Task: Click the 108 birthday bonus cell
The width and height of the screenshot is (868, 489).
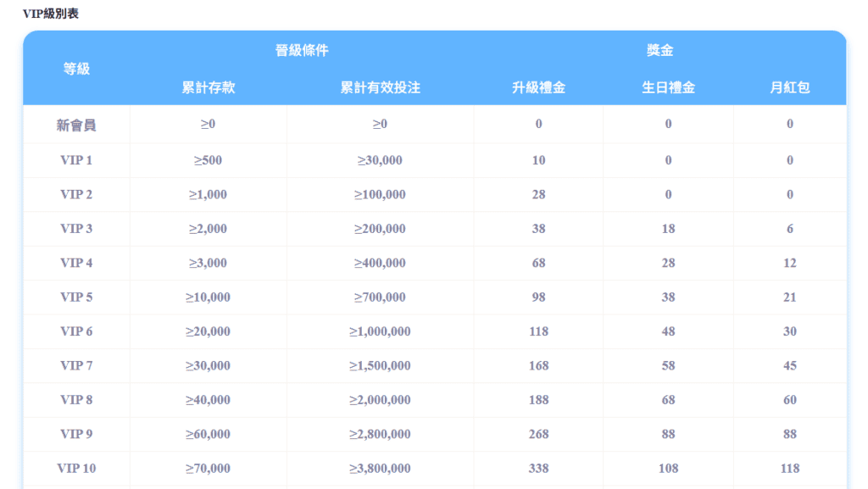Action: 668,468
